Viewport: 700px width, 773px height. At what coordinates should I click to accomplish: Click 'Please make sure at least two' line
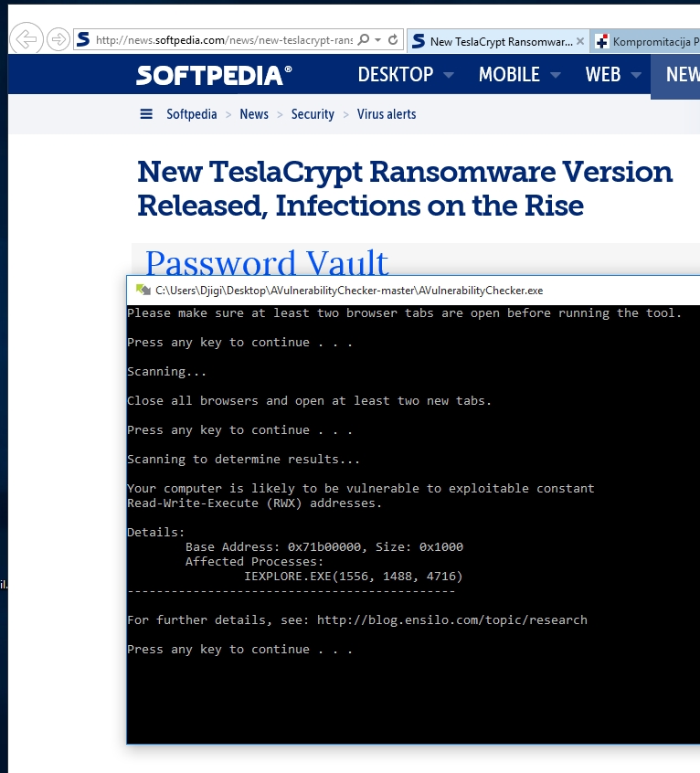tap(404, 313)
